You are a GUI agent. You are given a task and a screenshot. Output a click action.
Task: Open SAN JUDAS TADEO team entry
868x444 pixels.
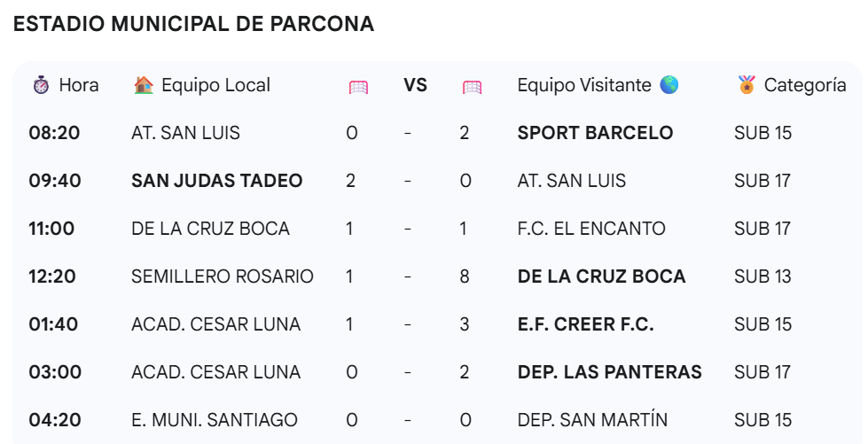click(217, 181)
